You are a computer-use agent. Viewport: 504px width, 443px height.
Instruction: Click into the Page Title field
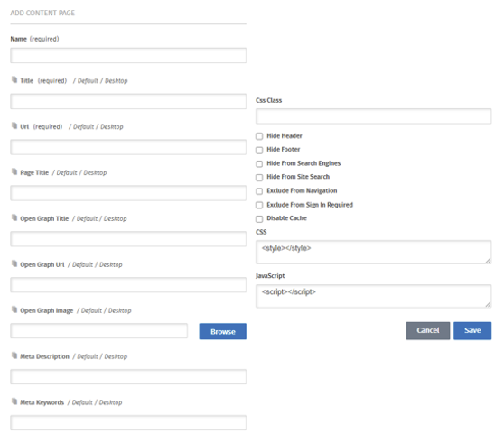coord(128,193)
